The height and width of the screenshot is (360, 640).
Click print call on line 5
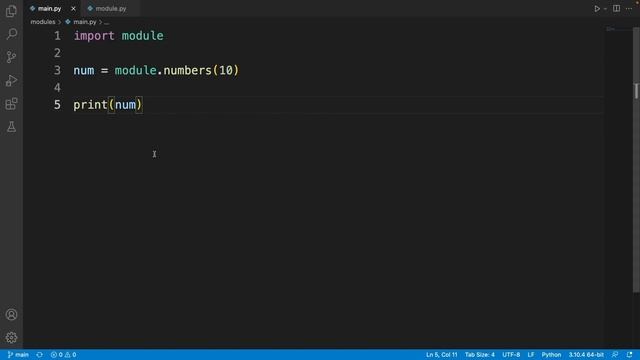click(91, 105)
